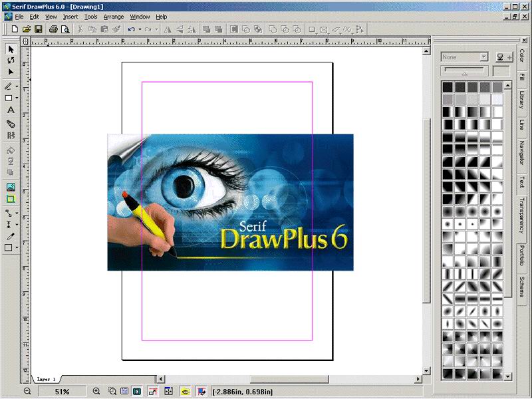
Task: Select the Rotate tool
Action: coord(11,61)
